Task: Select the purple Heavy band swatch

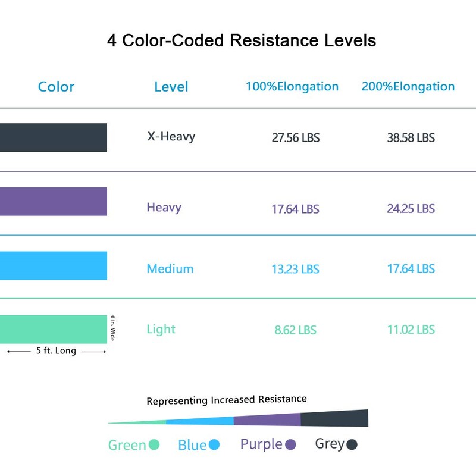Action: (54, 202)
